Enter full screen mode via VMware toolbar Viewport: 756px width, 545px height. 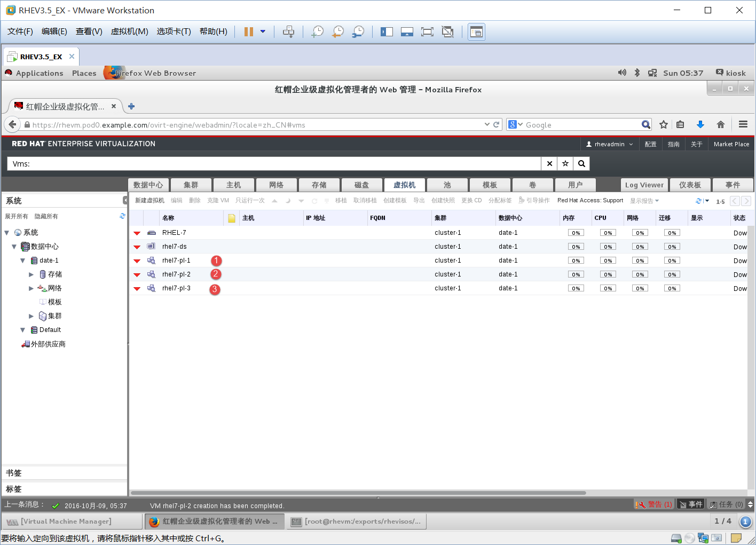point(427,31)
